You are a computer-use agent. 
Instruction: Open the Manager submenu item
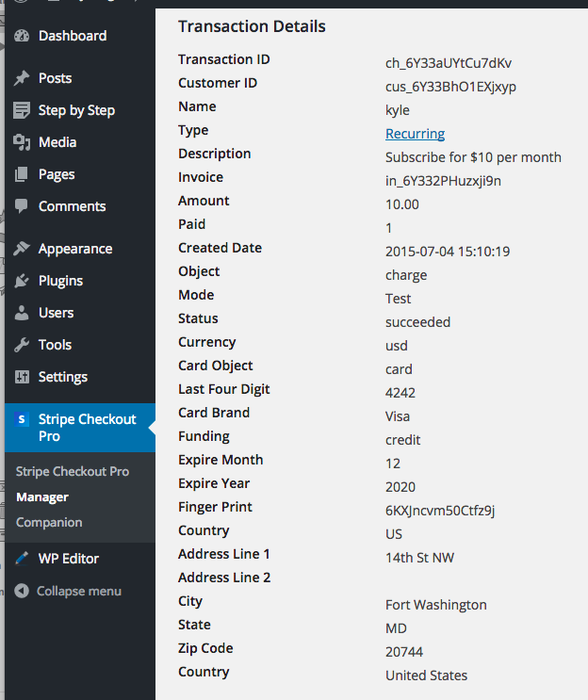(42, 497)
